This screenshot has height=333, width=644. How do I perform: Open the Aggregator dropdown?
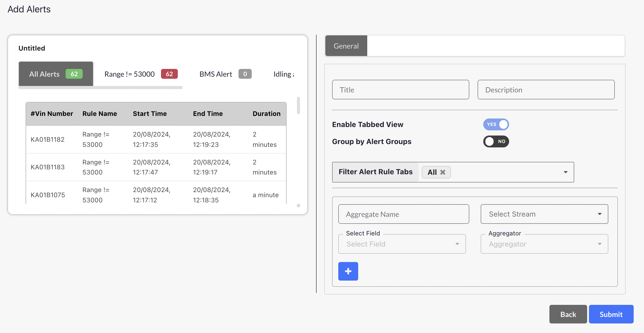click(544, 244)
